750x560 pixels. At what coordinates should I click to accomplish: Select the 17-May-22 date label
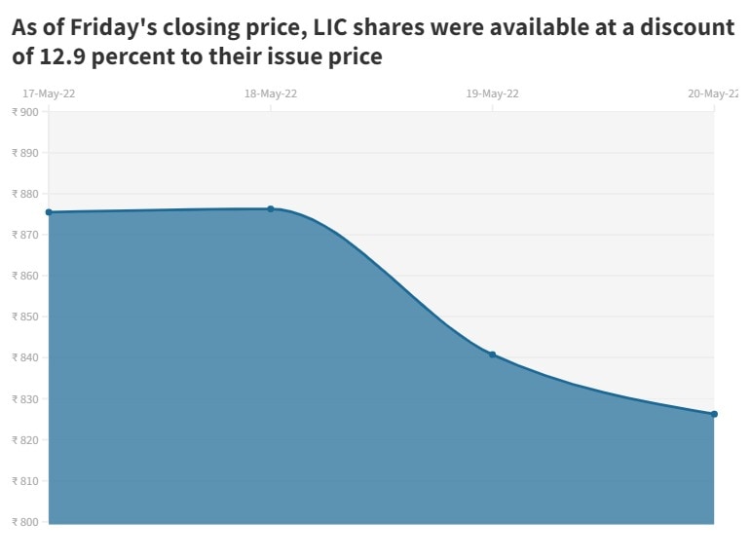click(49, 93)
